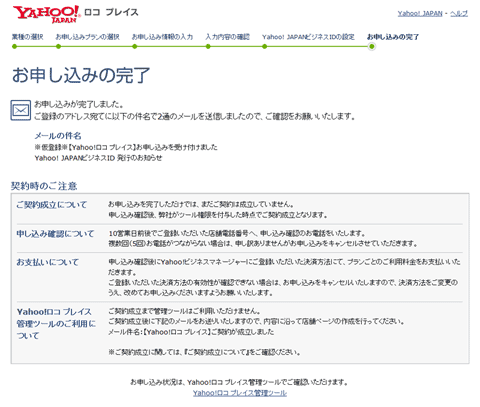Image resolution: width=480 pixels, height=407 pixels.
Task: Open the ヘルプ help link
Action: click(x=459, y=13)
